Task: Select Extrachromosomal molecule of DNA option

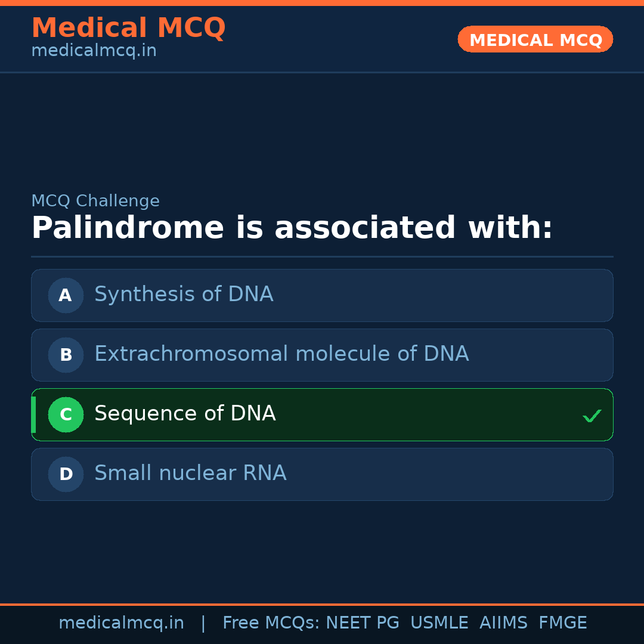Action: tap(281, 354)
